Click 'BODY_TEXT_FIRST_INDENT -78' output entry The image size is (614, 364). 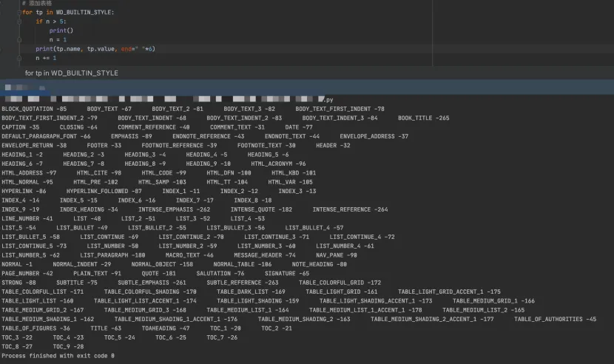coord(340,109)
